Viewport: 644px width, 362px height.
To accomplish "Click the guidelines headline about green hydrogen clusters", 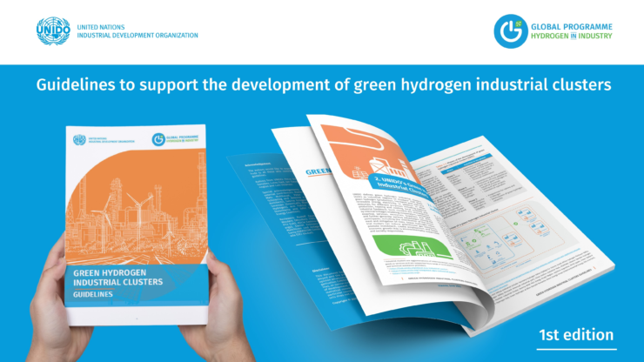I will pyautogui.click(x=324, y=85).
